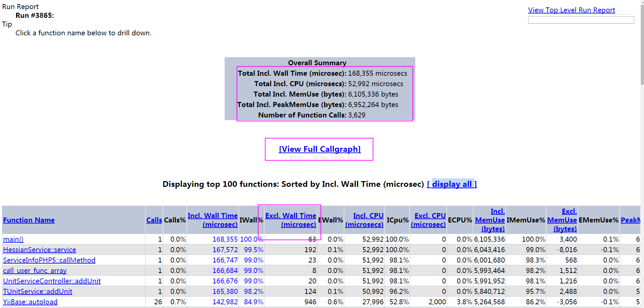Open call_user_func_array function details
The height and width of the screenshot is (308, 644).
[x=35, y=271]
